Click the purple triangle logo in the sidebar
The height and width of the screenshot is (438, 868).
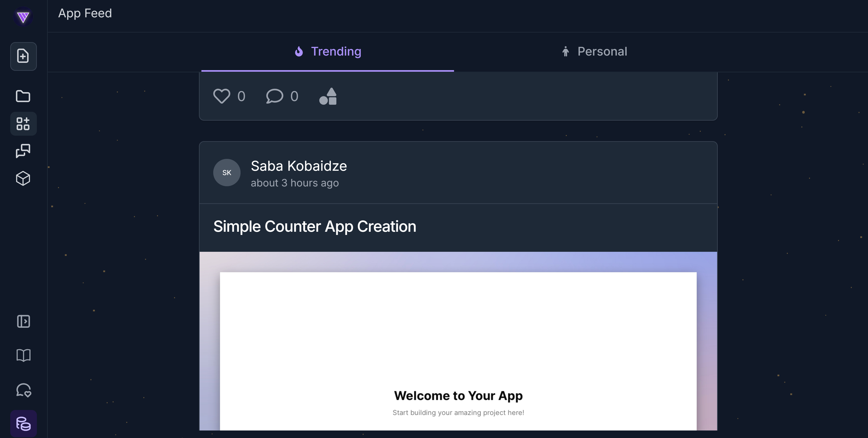pos(23,17)
